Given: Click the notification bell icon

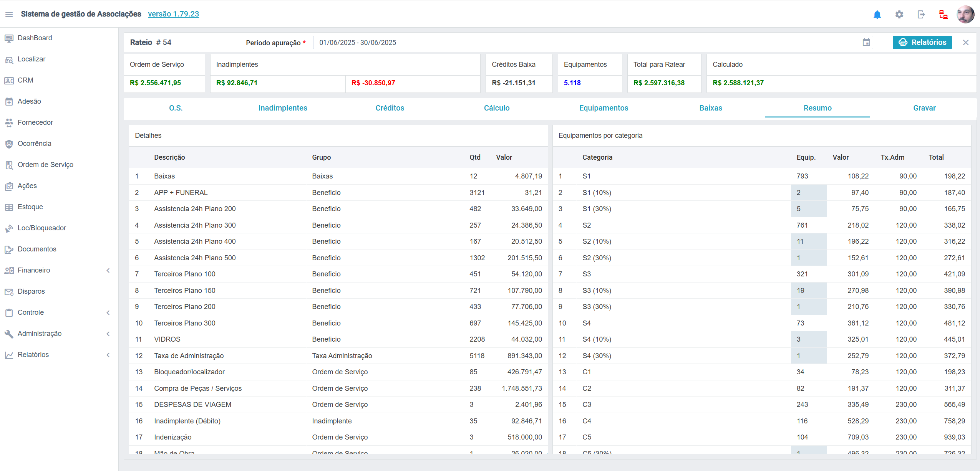Looking at the screenshot, I should [x=877, y=15].
